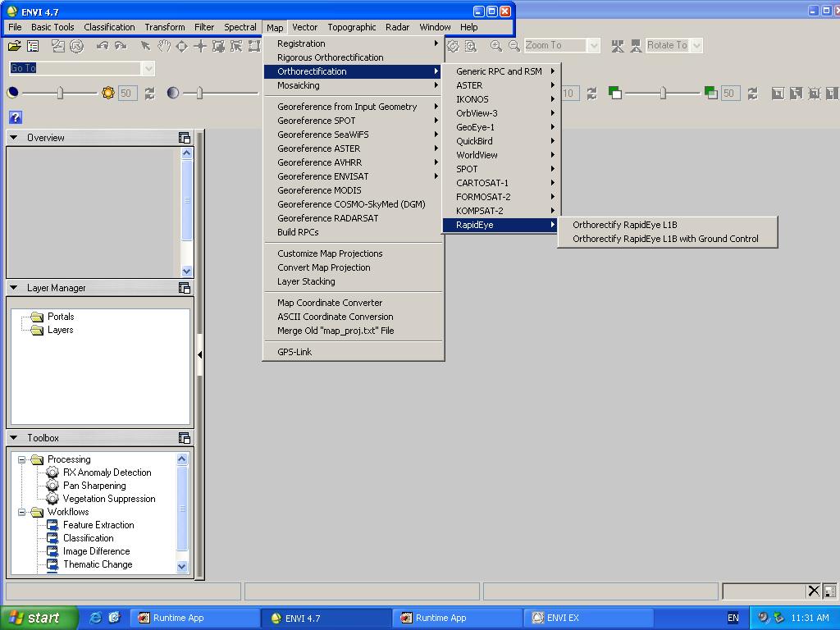Reset brightness with the arrows beside the sun
840x630 pixels.
(x=149, y=94)
